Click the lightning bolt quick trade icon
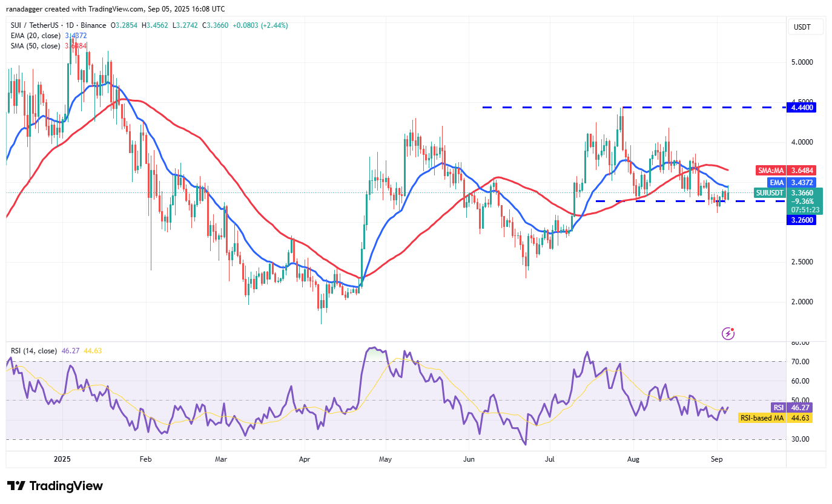This screenshot has height=504, width=832. click(728, 333)
